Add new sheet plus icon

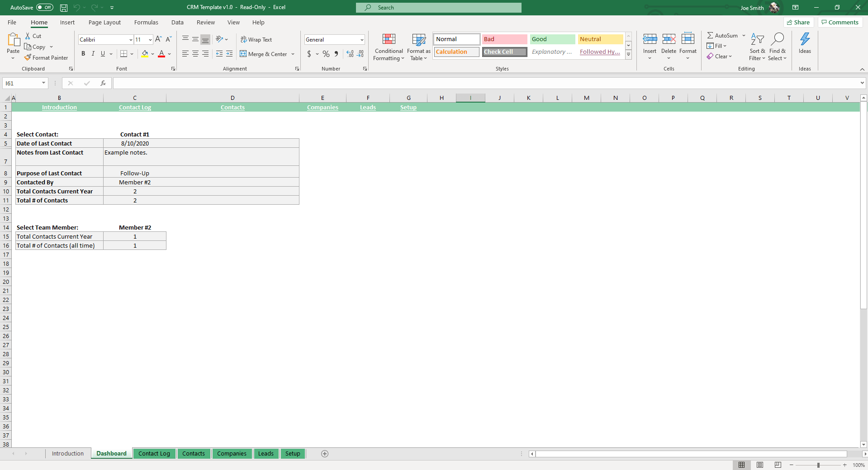(x=325, y=454)
